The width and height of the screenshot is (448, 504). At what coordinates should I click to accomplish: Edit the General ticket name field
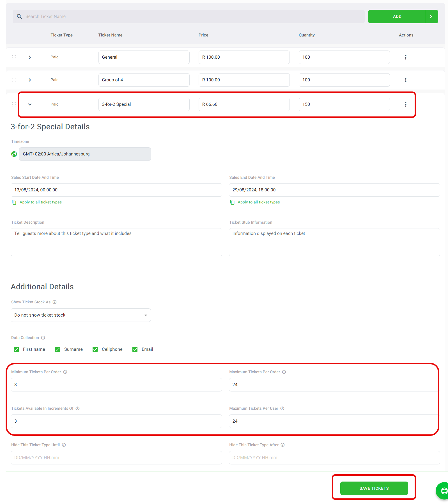coord(144,57)
